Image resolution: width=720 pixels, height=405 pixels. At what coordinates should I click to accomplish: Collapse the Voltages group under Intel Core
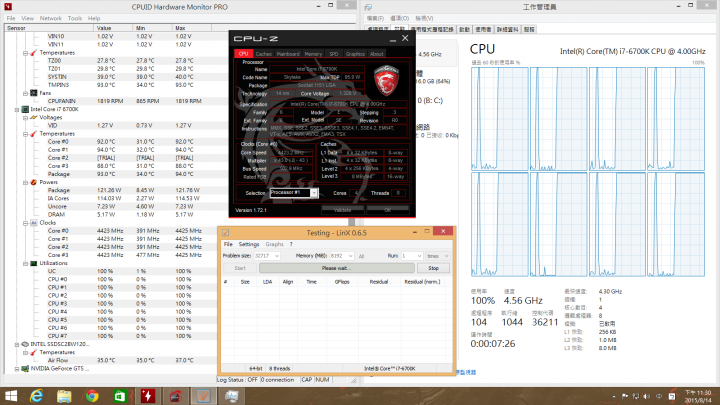click(x=25, y=118)
